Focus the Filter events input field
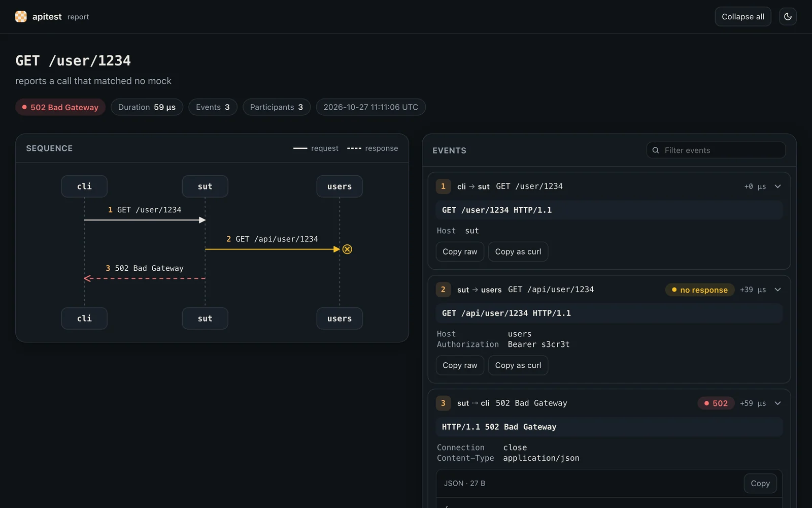 pos(716,150)
